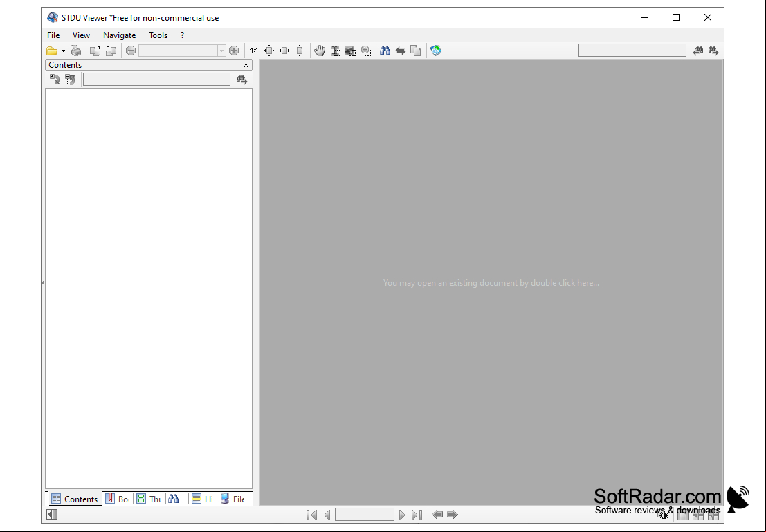
Task: Click the Print icon in the toolbar
Action: coord(75,51)
